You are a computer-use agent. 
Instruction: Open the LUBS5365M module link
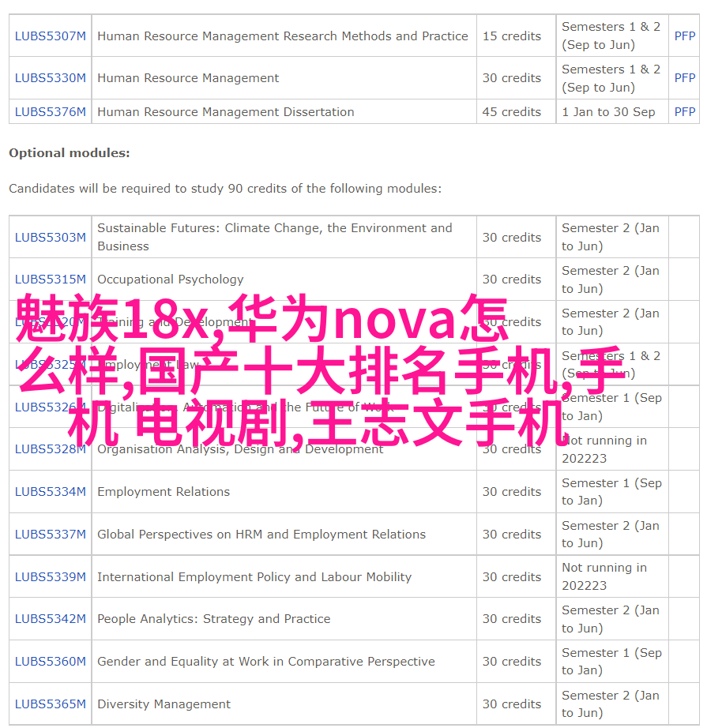[51, 704]
